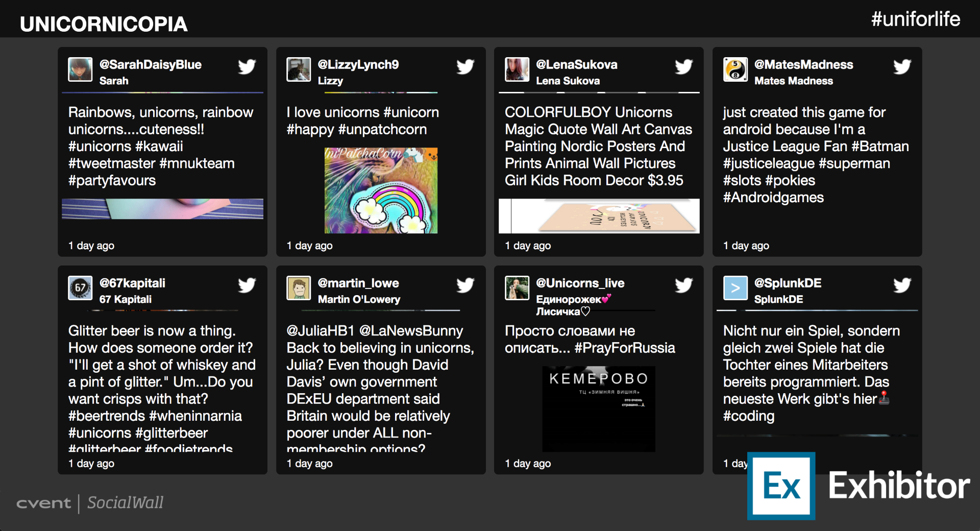
Task: Click '1 day ago' on SarahDaisyBlue's card
Action: 91,246
